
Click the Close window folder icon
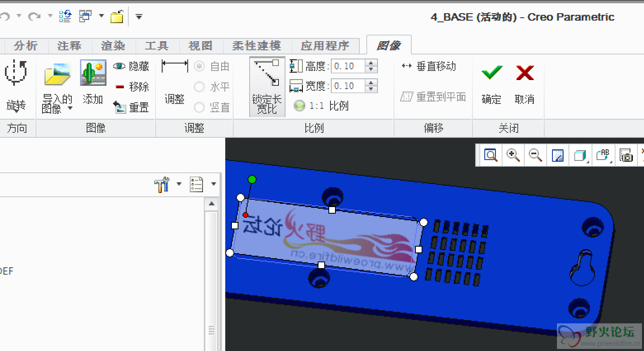(x=117, y=17)
